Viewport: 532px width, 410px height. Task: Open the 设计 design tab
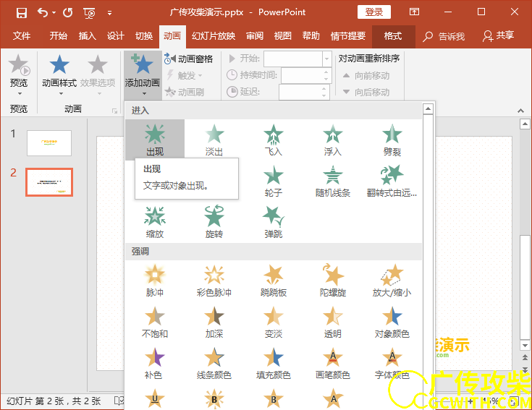click(x=115, y=36)
